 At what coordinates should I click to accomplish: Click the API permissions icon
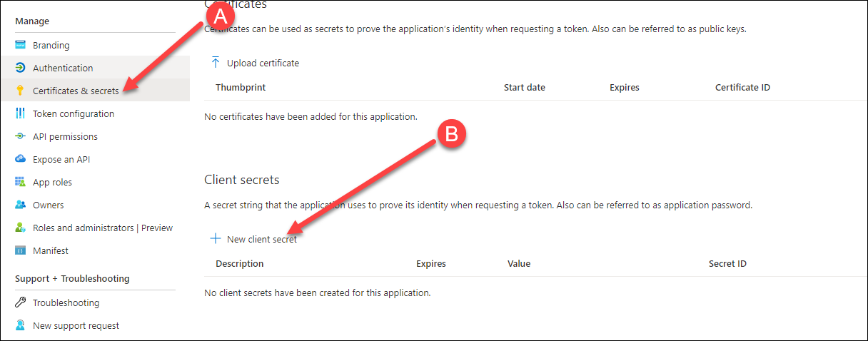click(x=20, y=136)
